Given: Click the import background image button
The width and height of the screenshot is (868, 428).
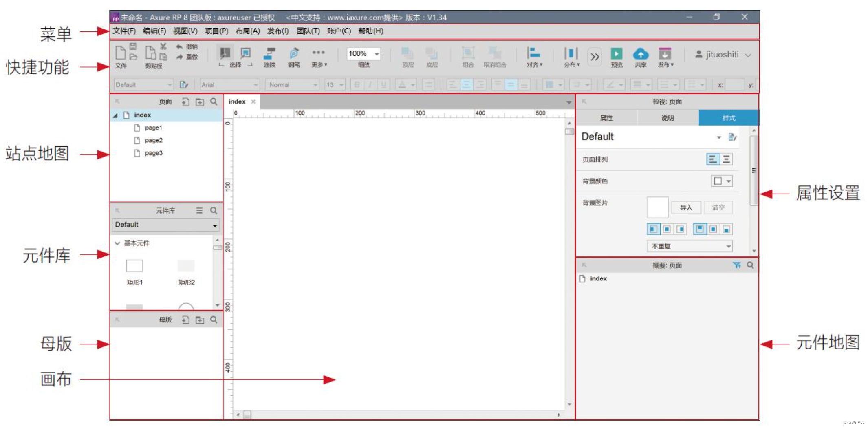Looking at the screenshot, I should [686, 207].
